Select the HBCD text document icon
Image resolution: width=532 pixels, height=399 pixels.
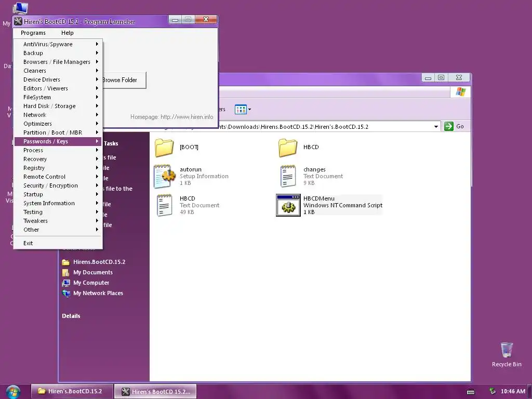pyautogui.click(x=165, y=205)
